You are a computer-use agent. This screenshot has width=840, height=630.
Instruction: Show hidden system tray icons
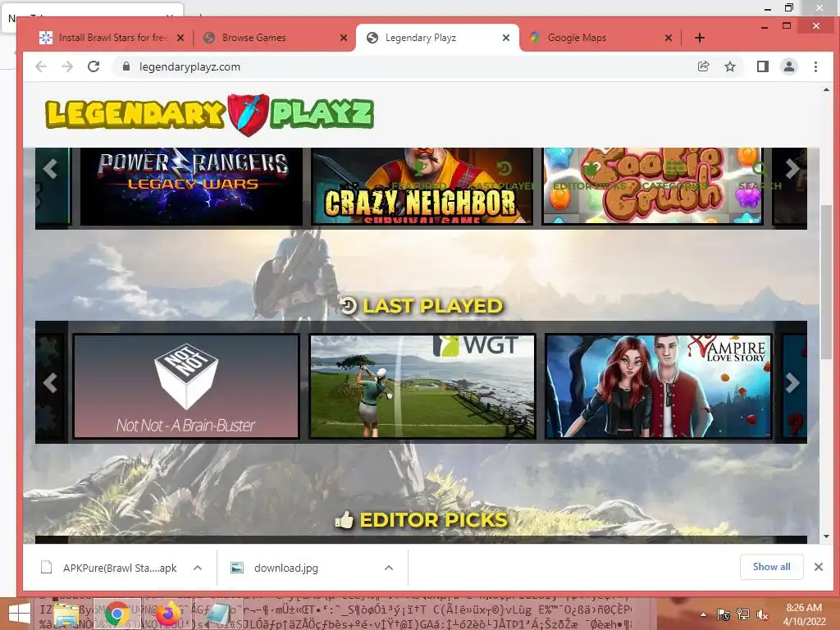pos(703,614)
